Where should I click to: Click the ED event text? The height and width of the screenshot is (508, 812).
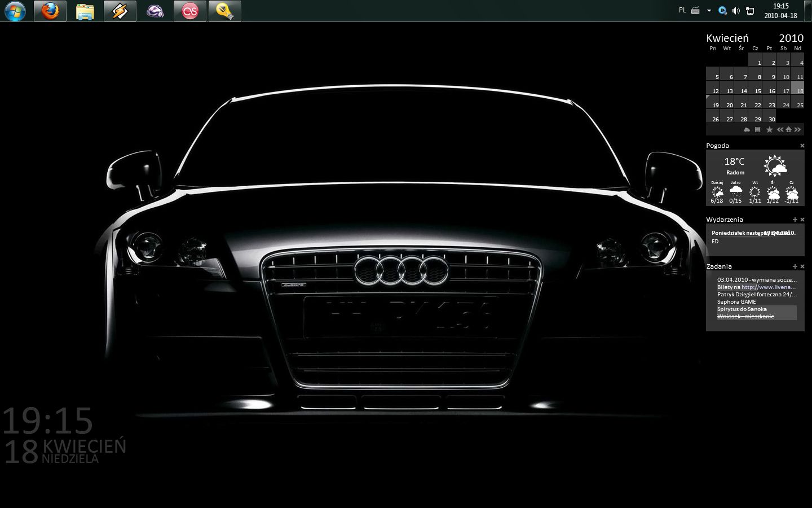click(x=715, y=242)
